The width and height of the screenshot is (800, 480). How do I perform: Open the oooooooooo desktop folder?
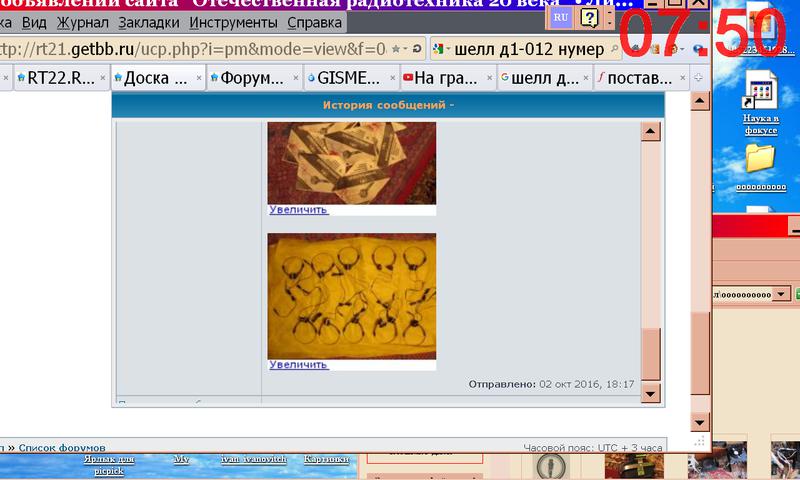click(760, 167)
